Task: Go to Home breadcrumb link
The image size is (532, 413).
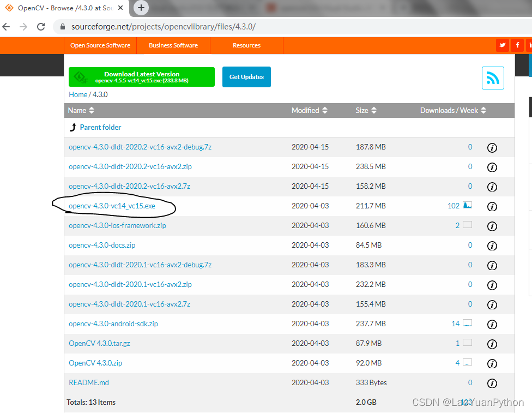Action: tap(78, 94)
